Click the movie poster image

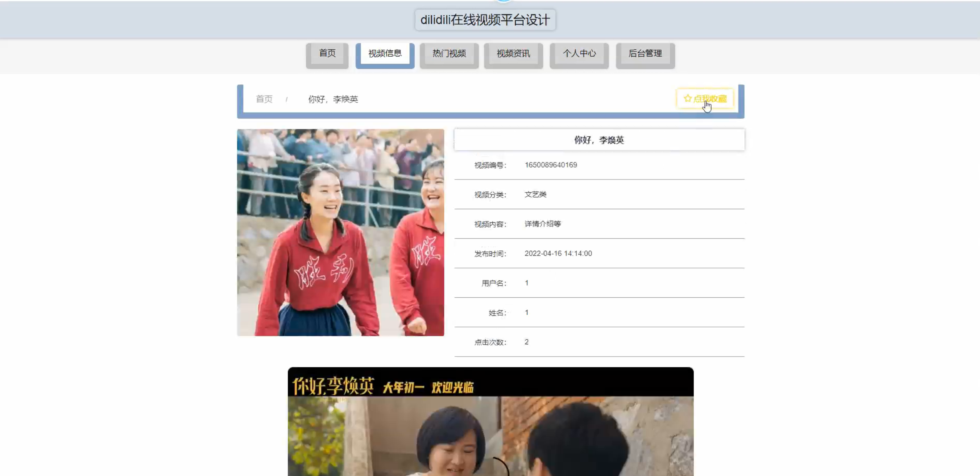pyautogui.click(x=340, y=232)
